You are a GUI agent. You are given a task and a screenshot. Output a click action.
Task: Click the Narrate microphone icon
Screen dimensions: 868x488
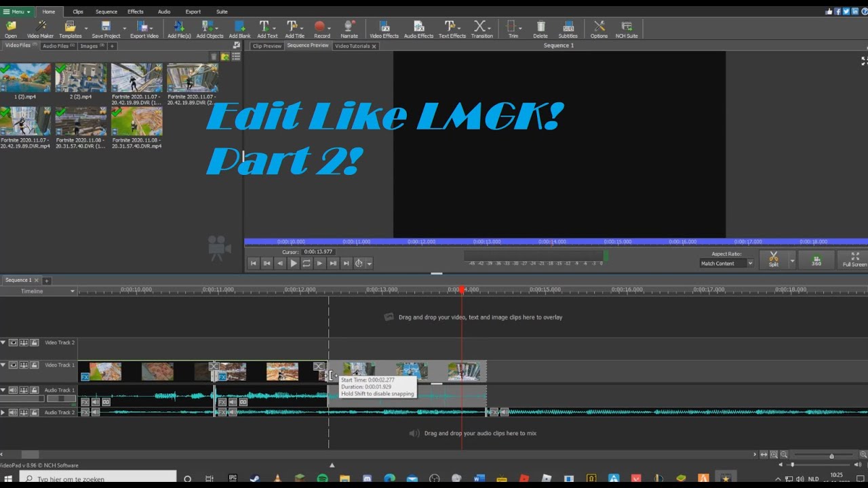click(349, 29)
